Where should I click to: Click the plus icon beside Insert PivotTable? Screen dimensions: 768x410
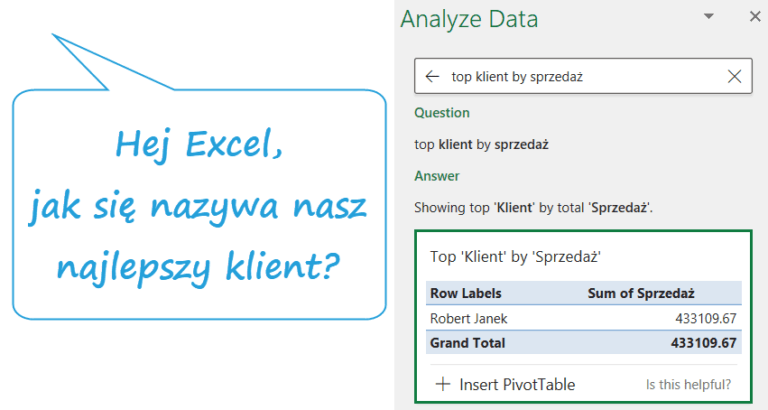[x=442, y=384]
